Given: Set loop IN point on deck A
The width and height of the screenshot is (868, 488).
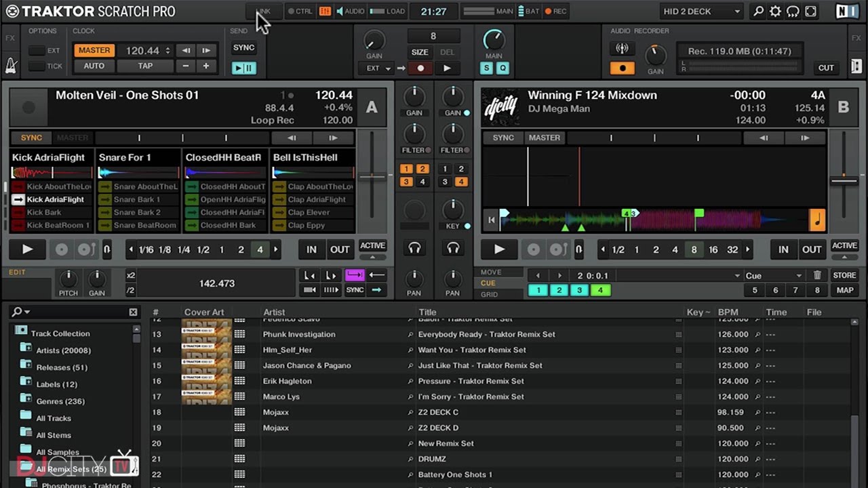Looking at the screenshot, I should point(311,249).
